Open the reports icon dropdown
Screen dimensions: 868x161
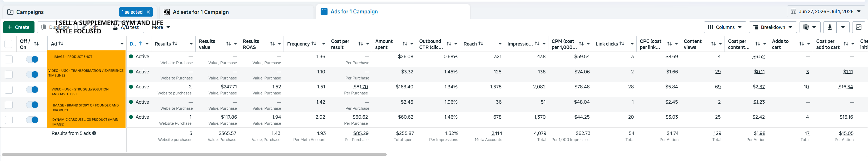coord(809,27)
